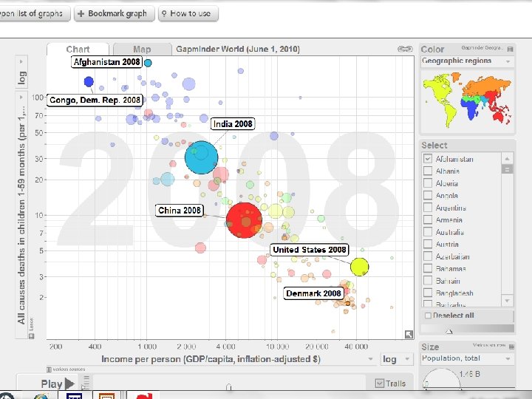Click the opacity slider triangle handle
This screenshot has width=532, height=399.
pyautogui.click(x=449, y=331)
